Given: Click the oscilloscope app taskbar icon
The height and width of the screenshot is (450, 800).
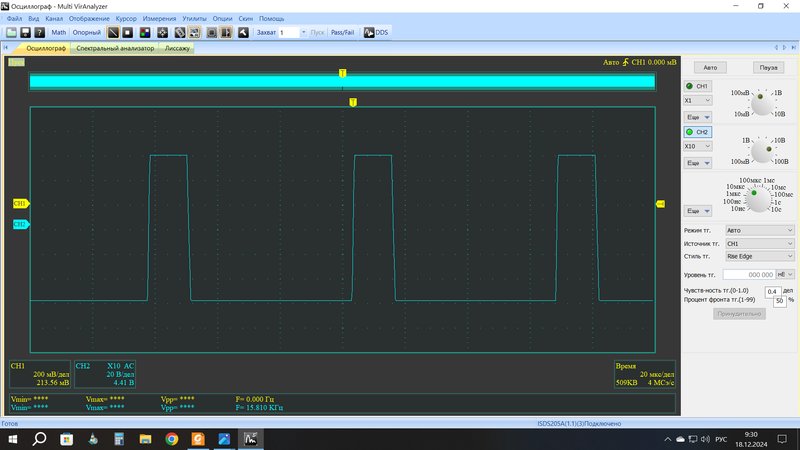Looking at the screenshot, I should tap(251, 439).
